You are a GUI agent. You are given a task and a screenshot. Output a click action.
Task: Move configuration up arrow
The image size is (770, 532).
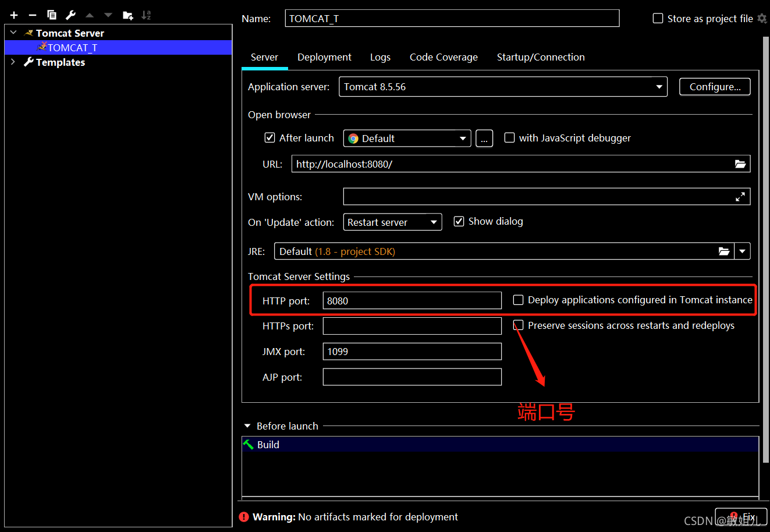tap(90, 15)
